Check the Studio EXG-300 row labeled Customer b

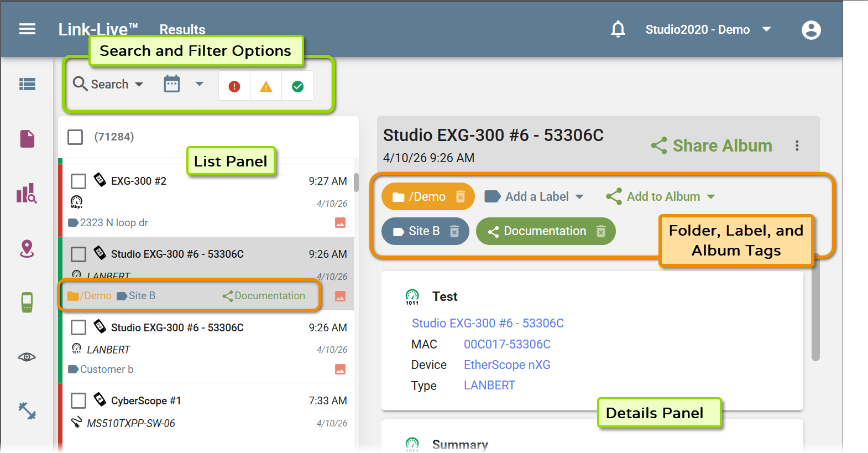click(x=79, y=327)
